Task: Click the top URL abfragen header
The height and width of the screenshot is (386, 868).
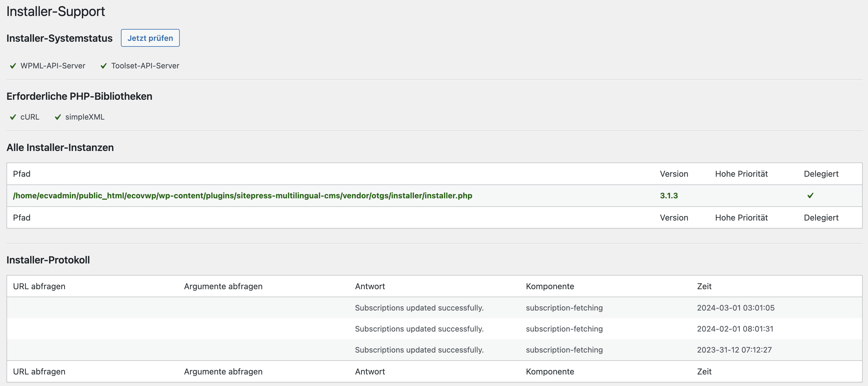Action: (39, 286)
